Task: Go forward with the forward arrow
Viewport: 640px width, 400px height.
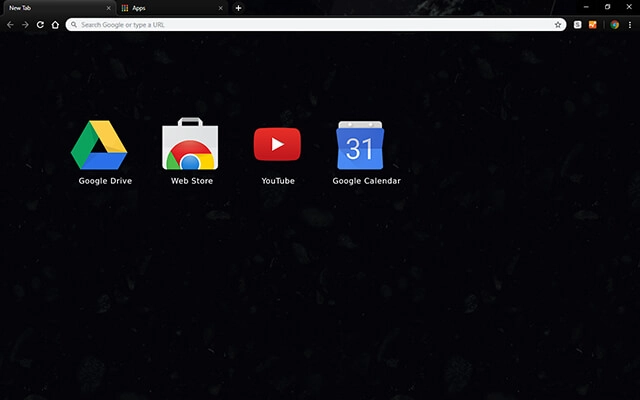Action: click(25, 25)
